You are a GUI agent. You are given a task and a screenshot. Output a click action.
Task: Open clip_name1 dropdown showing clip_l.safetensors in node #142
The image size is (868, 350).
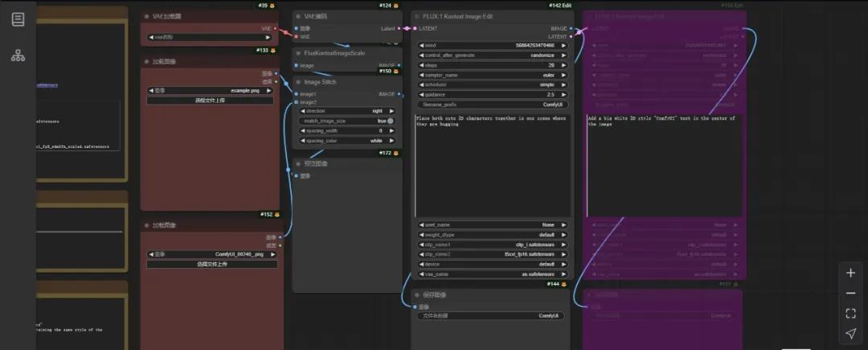[x=493, y=245]
